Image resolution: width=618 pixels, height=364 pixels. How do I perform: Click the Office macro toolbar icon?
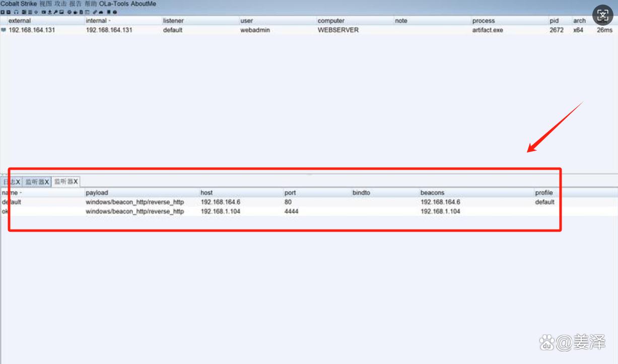(81, 12)
